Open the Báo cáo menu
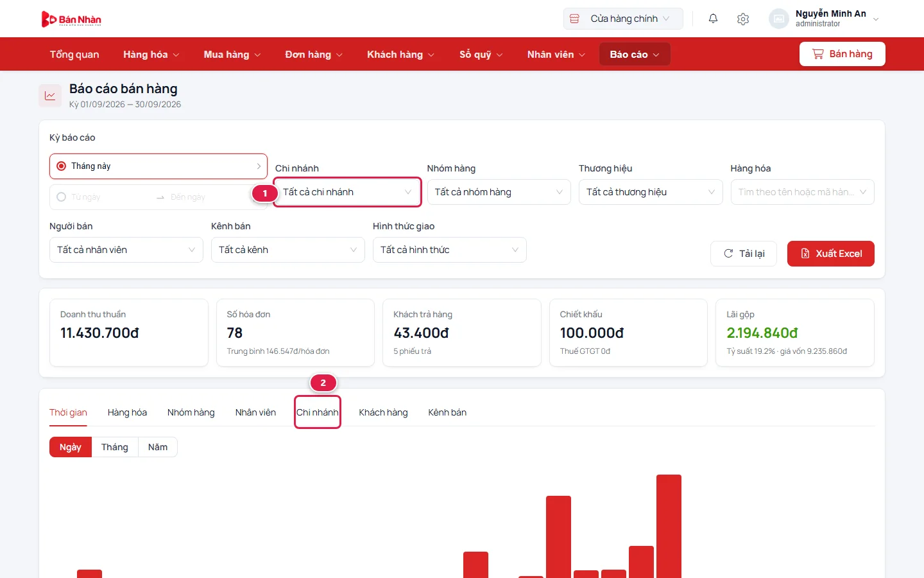This screenshot has height=578, width=924. (635, 54)
